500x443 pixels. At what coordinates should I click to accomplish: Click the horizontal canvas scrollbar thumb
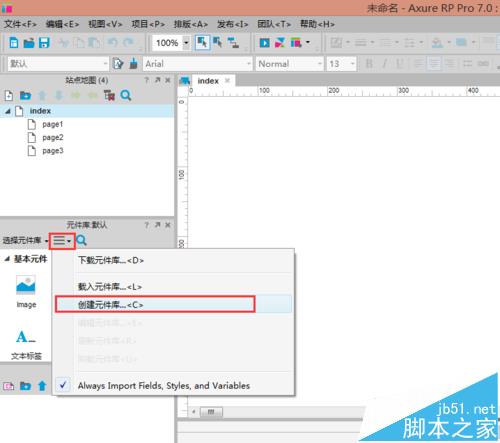click(211, 412)
